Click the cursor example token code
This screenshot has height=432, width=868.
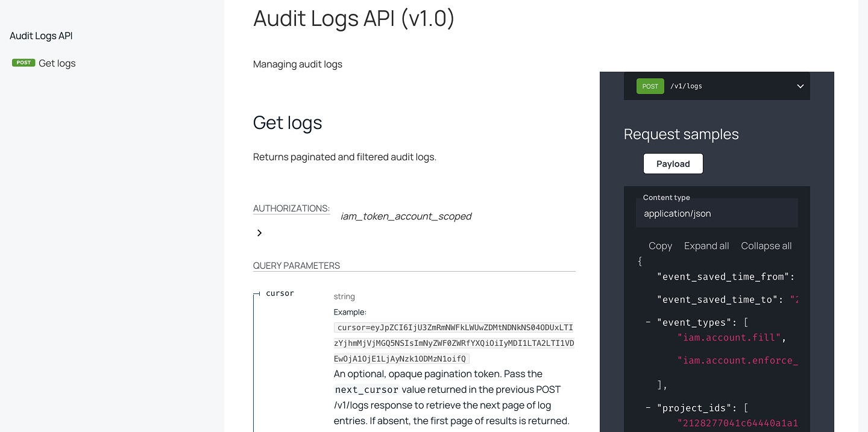tap(453, 343)
